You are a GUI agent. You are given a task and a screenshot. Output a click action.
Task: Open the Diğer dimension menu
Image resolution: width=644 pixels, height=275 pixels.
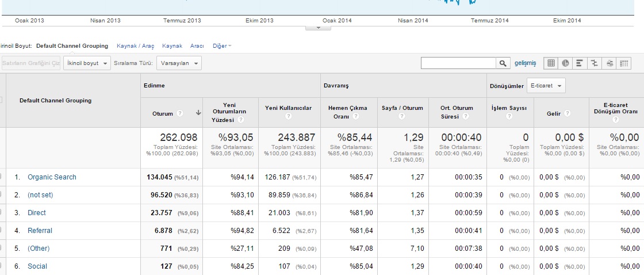(x=222, y=46)
